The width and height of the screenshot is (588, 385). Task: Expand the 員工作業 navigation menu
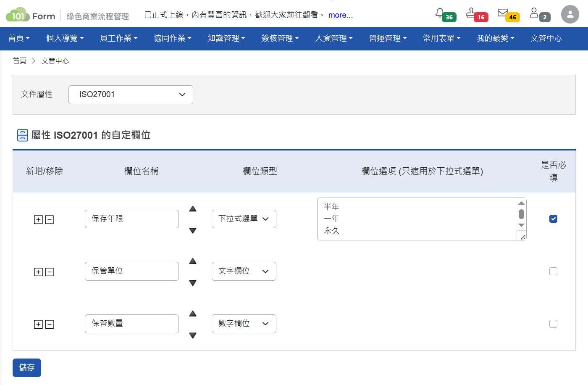point(119,38)
